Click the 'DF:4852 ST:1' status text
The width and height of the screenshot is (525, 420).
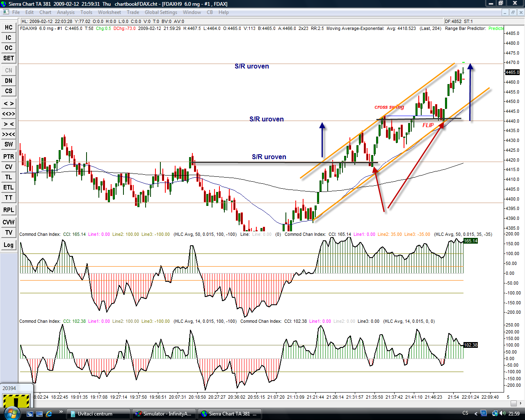pos(459,21)
